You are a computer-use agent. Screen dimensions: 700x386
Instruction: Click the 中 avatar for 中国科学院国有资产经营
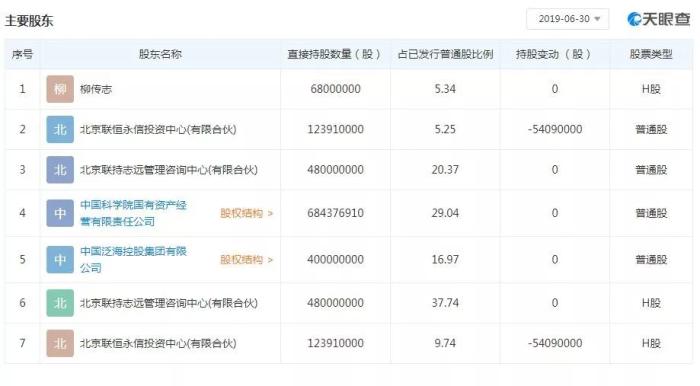click(x=60, y=213)
